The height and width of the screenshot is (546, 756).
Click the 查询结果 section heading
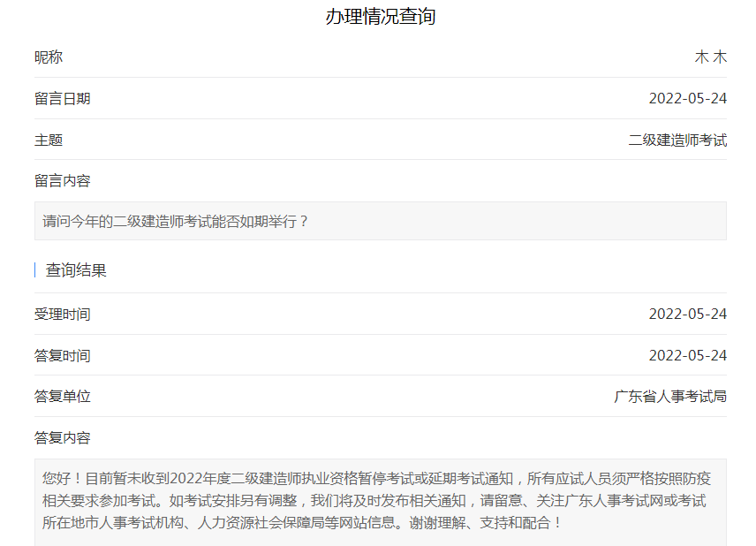click(76, 270)
